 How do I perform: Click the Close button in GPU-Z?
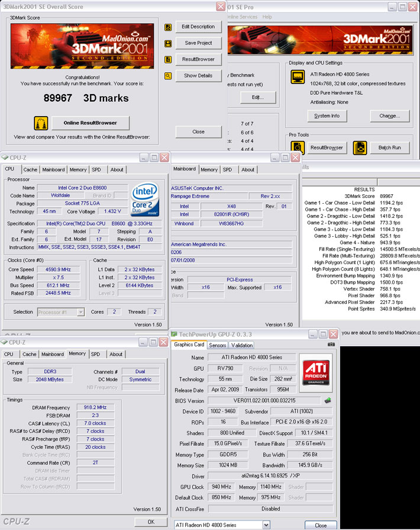tap(321, 525)
